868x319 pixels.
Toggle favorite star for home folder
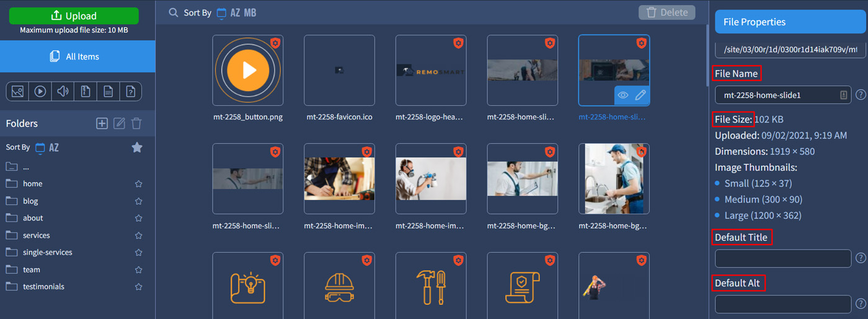139,184
